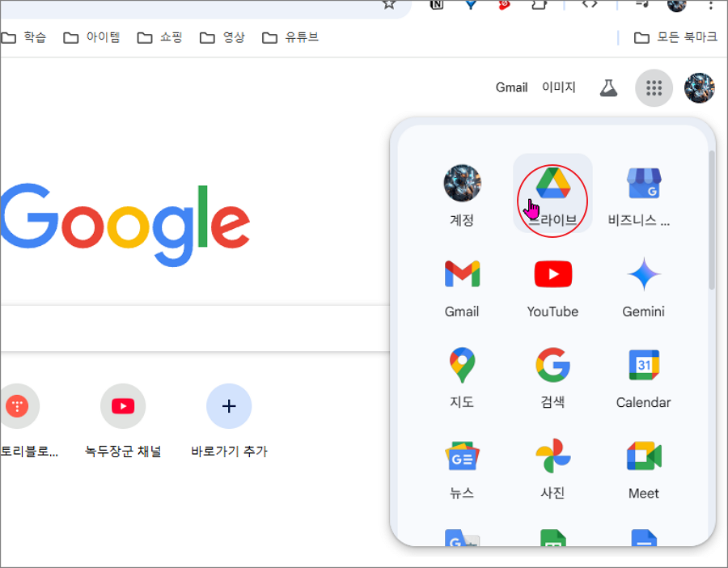Open Chrome three-dot menu

point(710,5)
